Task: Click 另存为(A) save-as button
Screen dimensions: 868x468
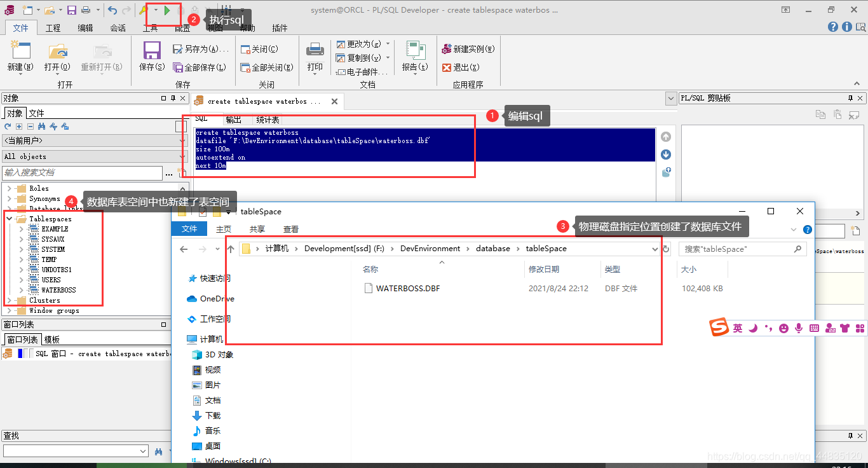Action: [x=200, y=49]
